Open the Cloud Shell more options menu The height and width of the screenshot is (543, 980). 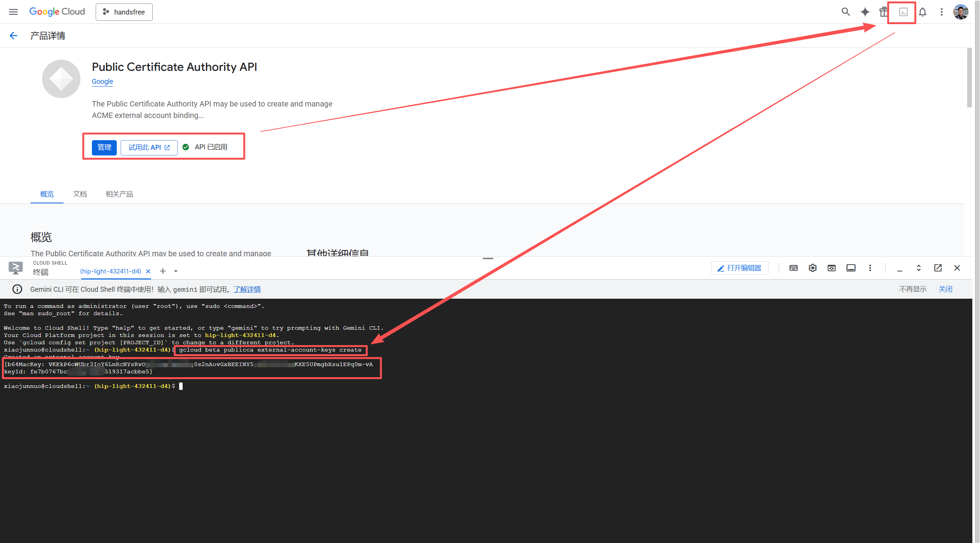870,268
